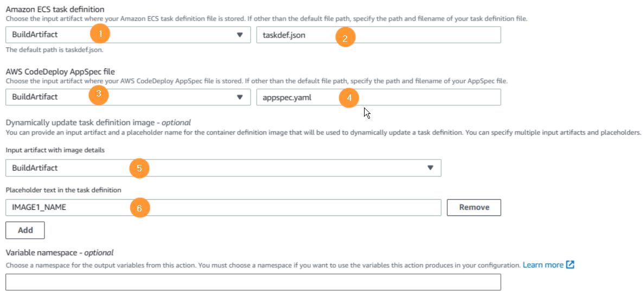
Task: Click the orange marker numbered 4
Action: pyautogui.click(x=349, y=99)
